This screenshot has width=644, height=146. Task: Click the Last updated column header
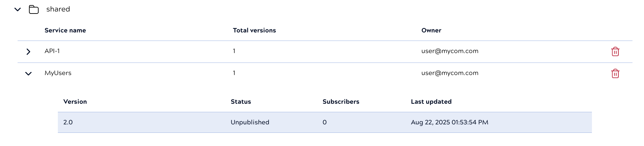tap(431, 102)
